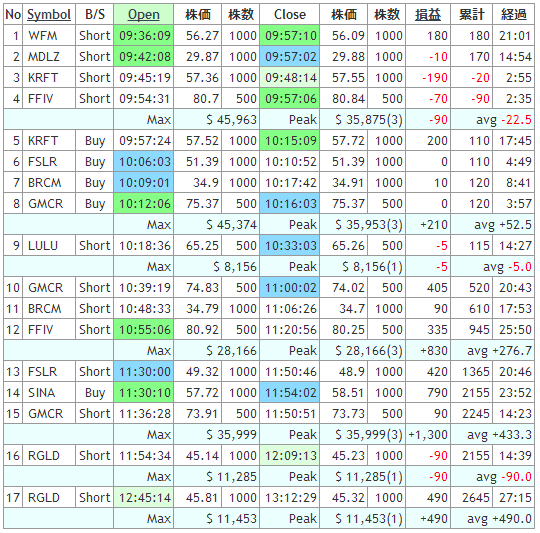Click the 12:09:13 close time cell
540x533 pixels.
(290, 456)
